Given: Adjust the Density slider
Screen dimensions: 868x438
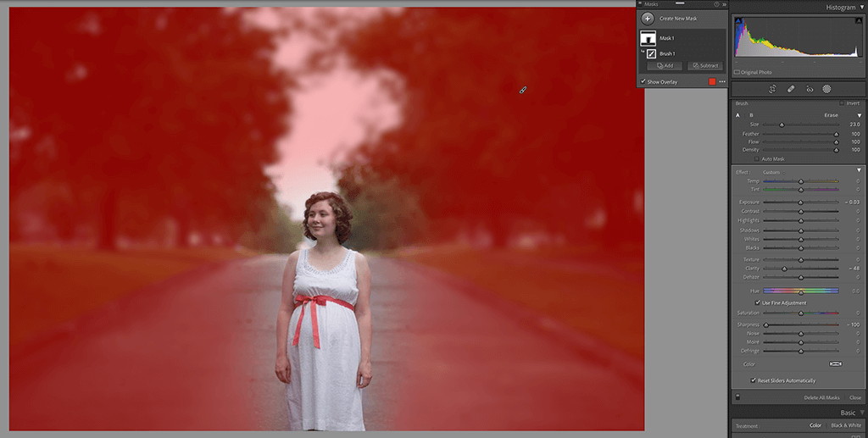Looking at the screenshot, I should [x=800, y=150].
